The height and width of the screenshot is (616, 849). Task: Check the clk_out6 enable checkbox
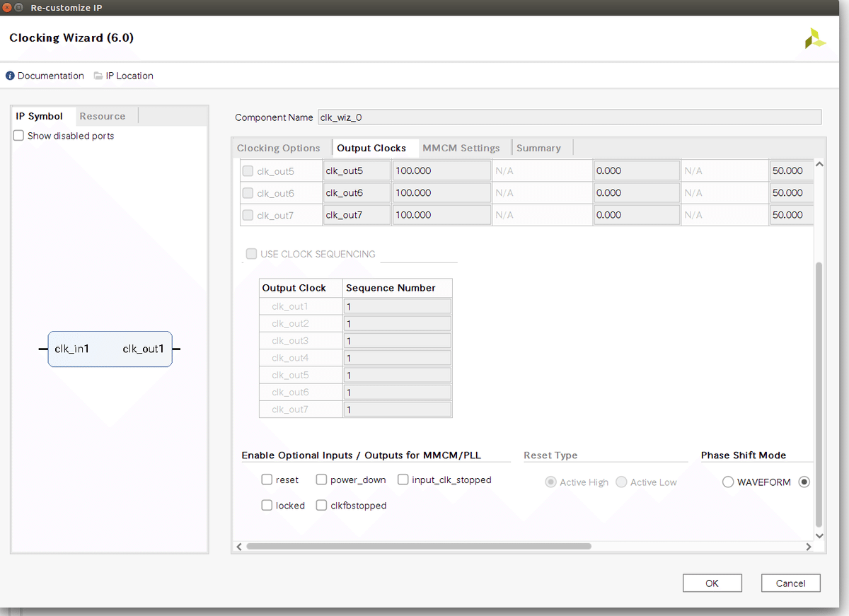(248, 192)
